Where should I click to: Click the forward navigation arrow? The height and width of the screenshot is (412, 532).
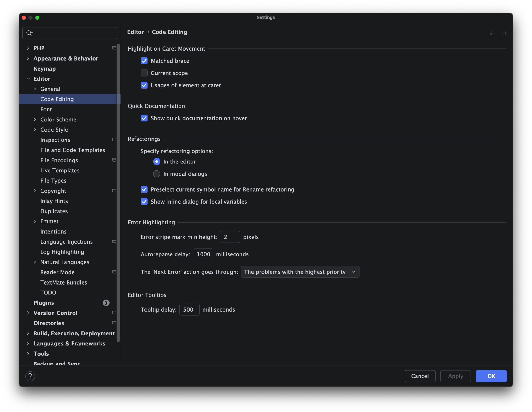[504, 33]
